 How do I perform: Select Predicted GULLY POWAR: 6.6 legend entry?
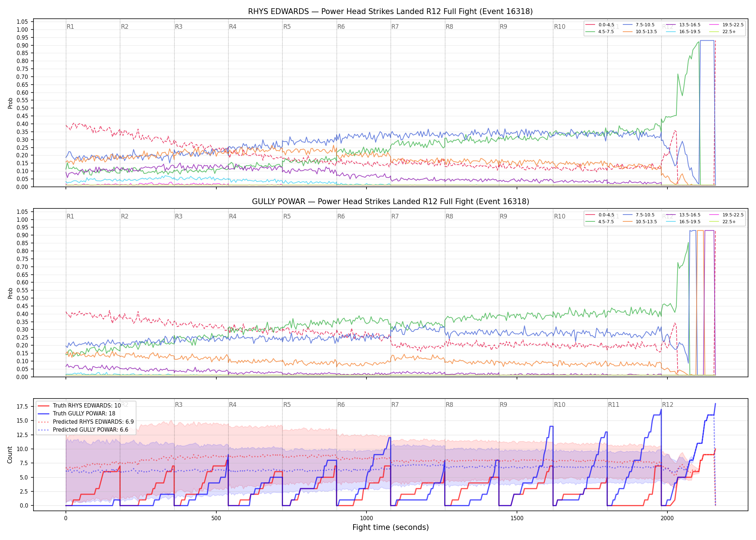[83, 430]
